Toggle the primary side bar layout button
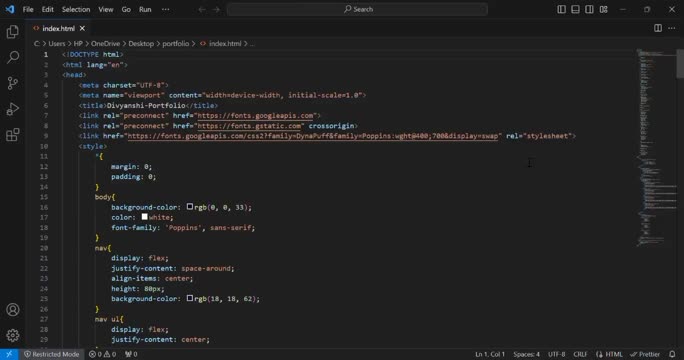Viewport: 684px width, 360px height. 561,9
